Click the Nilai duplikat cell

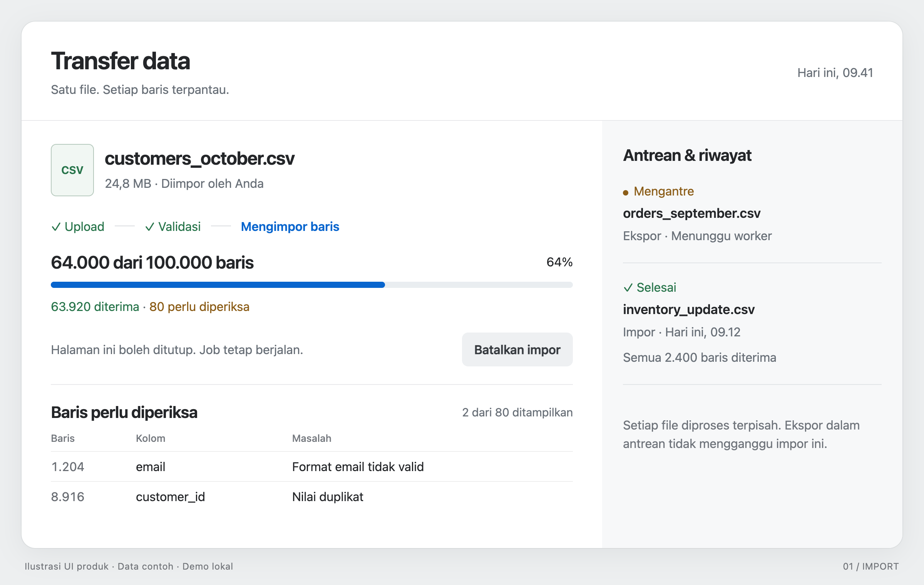[x=328, y=497]
